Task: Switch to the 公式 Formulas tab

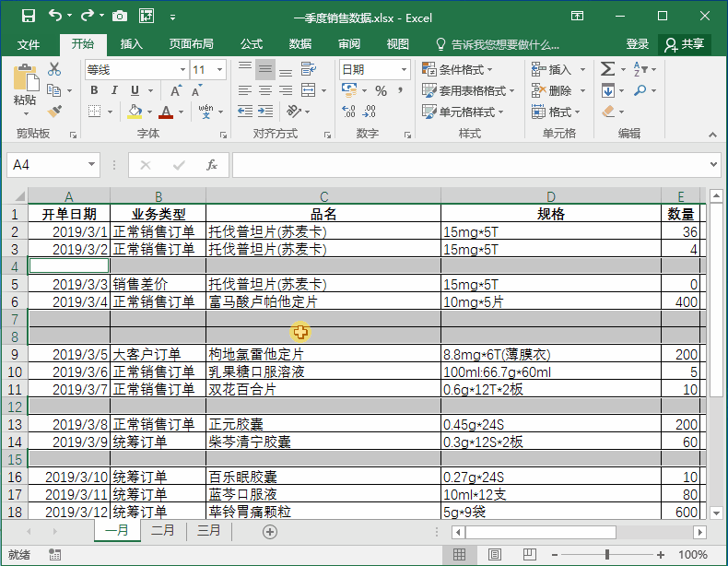Action: point(252,44)
